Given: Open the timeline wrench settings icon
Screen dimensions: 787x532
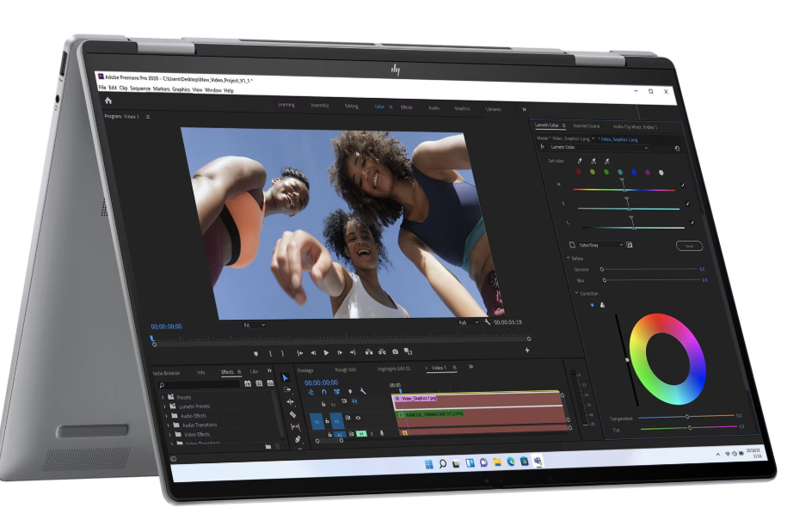Looking at the screenshot, I should pos(363,391).
